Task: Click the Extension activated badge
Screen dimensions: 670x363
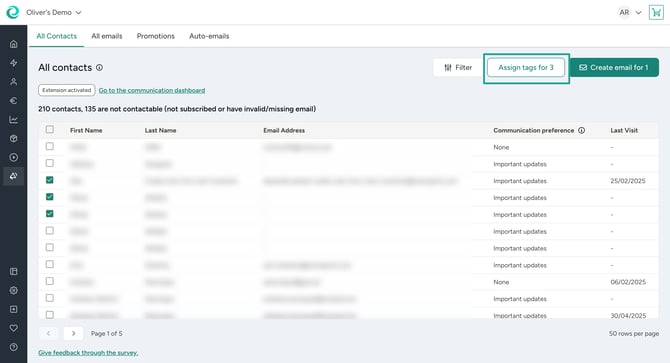Action: click(x=67, y=90)
